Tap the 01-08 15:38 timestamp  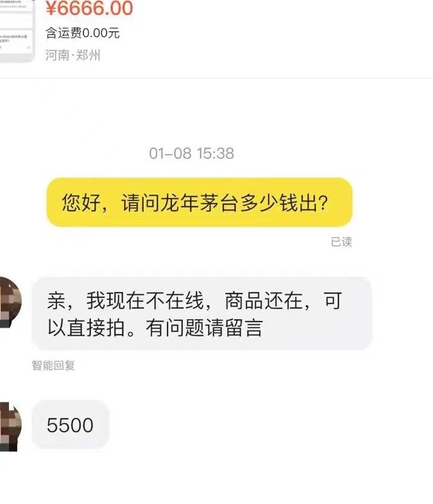tap(191, 153)
